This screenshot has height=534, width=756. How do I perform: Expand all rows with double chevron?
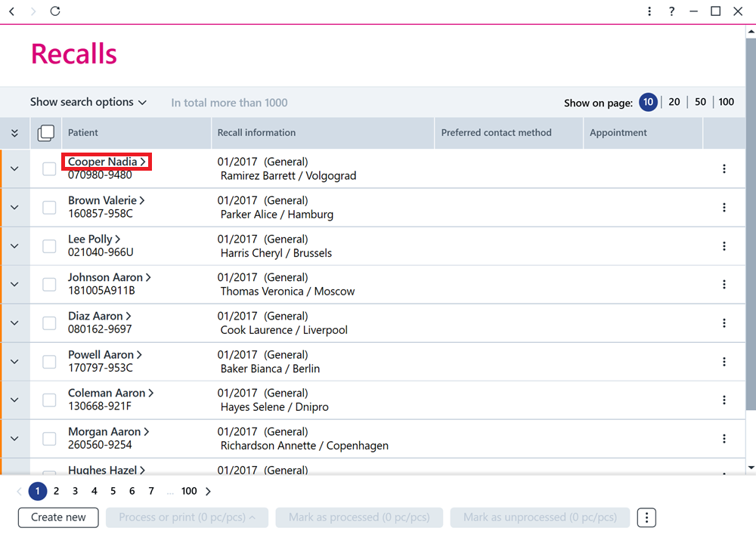click(14, 133)
